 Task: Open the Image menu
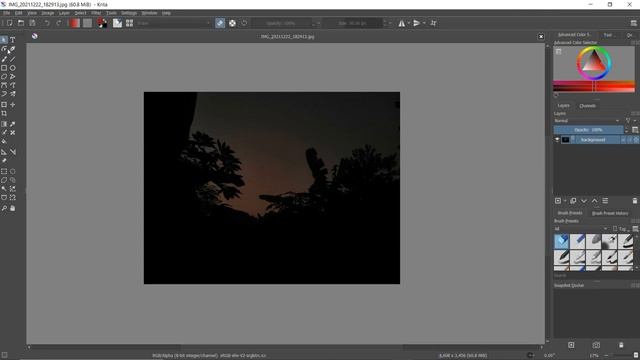[48, 13]
